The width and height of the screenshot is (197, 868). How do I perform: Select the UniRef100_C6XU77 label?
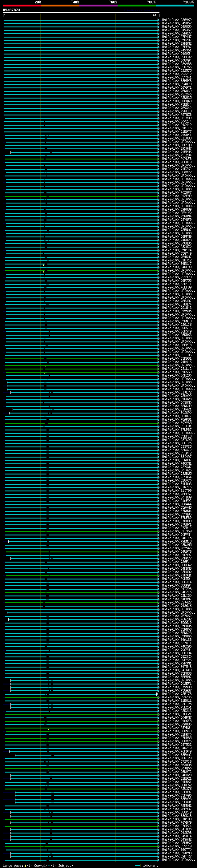pos(176,416)
